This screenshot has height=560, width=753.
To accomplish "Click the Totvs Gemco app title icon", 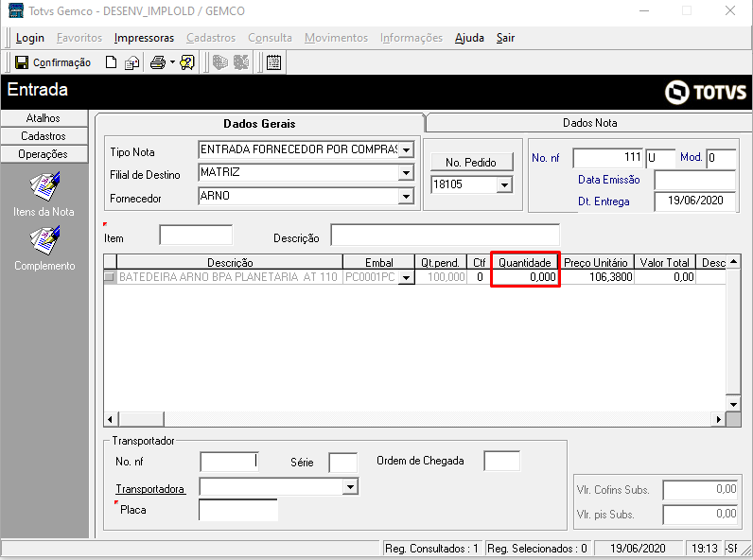I will pyautogui.click(x=16, y=10).
